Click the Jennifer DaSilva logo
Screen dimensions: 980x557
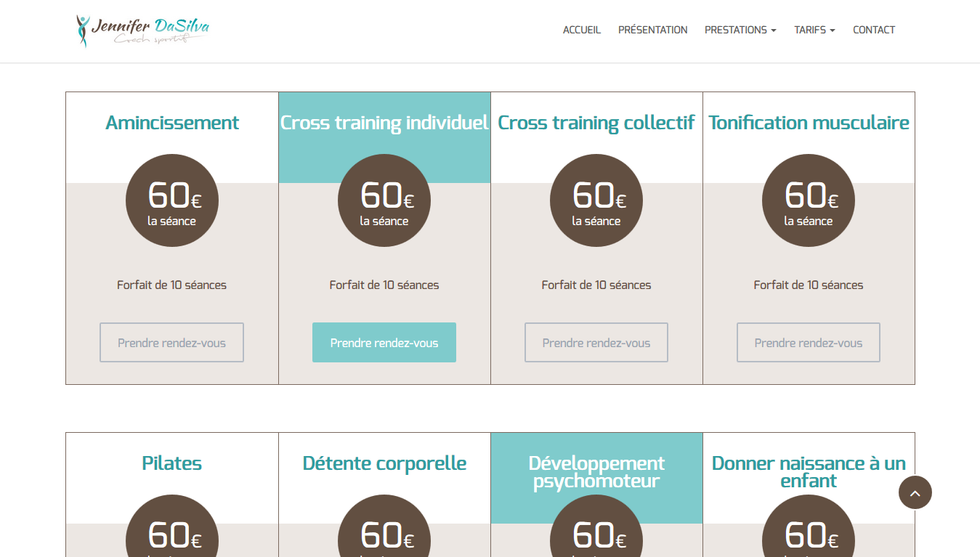(143, 31)
